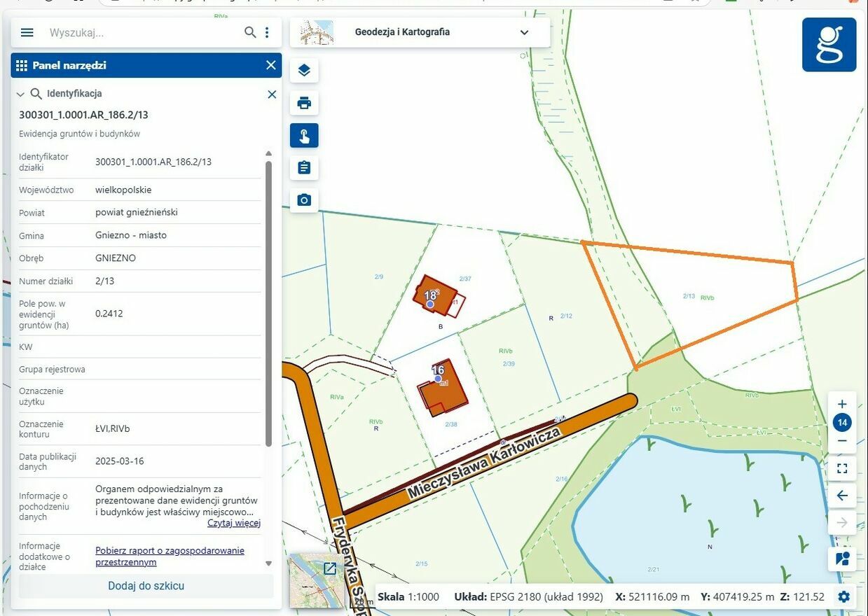Click the parcel title 300301_1.0001.AR_186.2/13
This screenshot has height=616, width=868.
[x=83, y=115]
